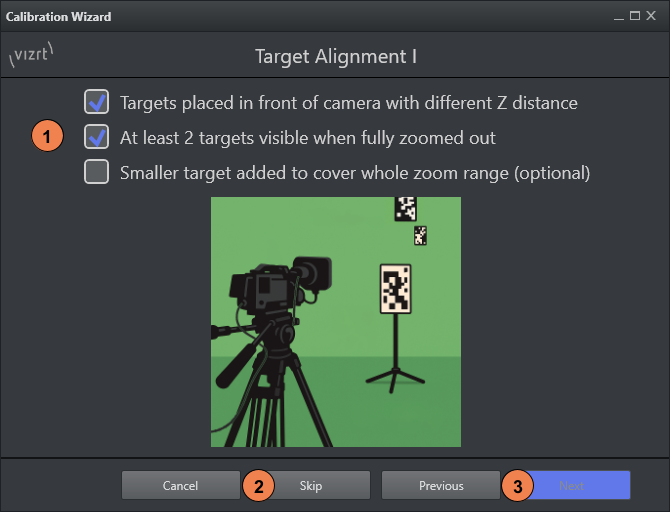Click the Cancel button
The width and height of the screenshot is (670, 512).
[x=180, y=485]
